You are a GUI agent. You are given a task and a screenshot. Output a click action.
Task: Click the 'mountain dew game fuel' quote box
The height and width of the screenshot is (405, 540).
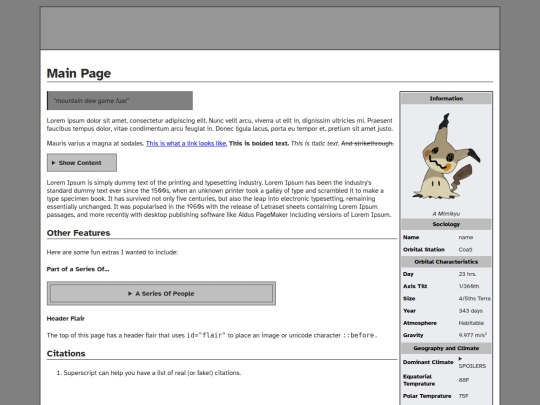click(120, 101)
